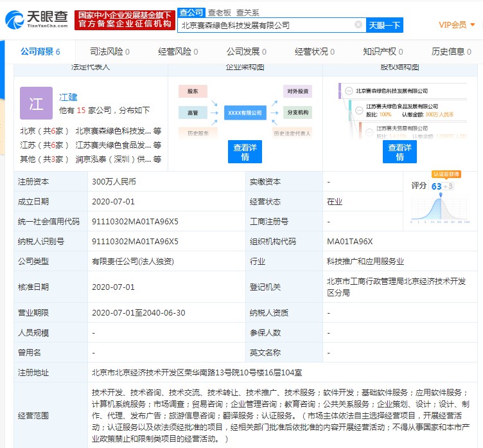Click the TianYanCha logo
Image resolution: width=483 pixels, height=448 pixels.
click(37, 20)
